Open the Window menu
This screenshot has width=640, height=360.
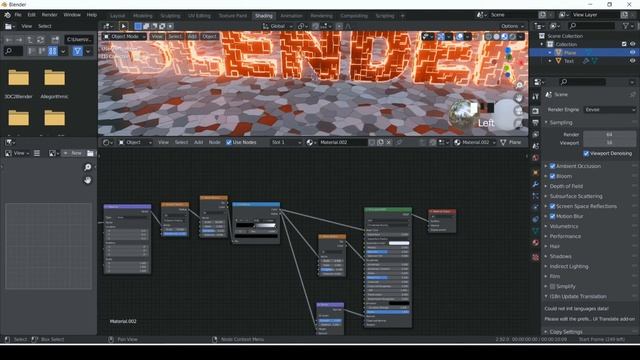click(72, 15)
